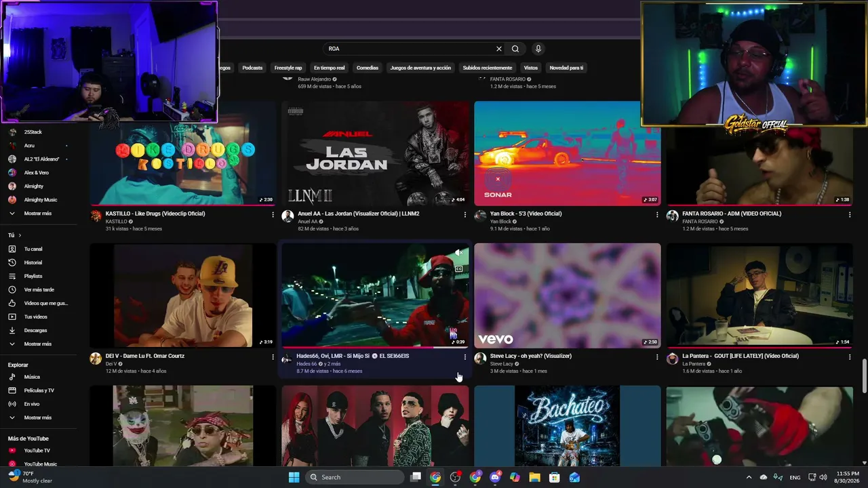
Task: Open options menu for KASTILLO Like Drugs
Action: click(x=273, y=215)
